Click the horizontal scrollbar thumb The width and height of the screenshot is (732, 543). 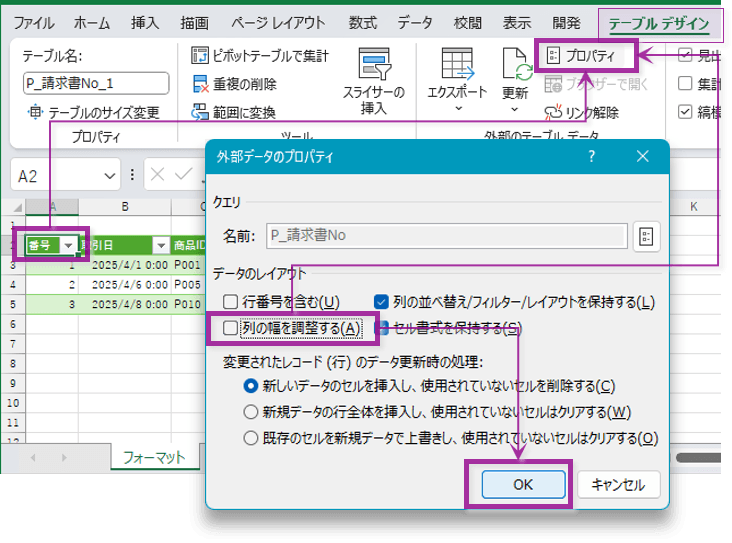coord(699,458)
